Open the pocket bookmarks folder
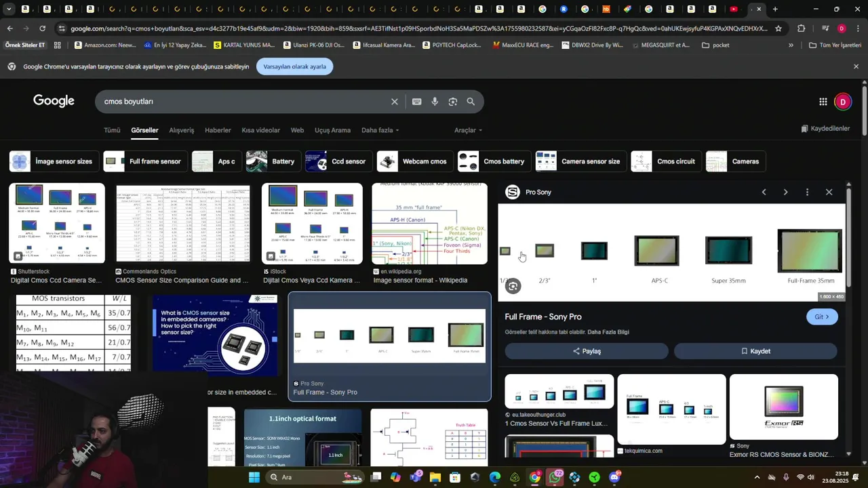The image size is (868, 488). tap(716, 45)
